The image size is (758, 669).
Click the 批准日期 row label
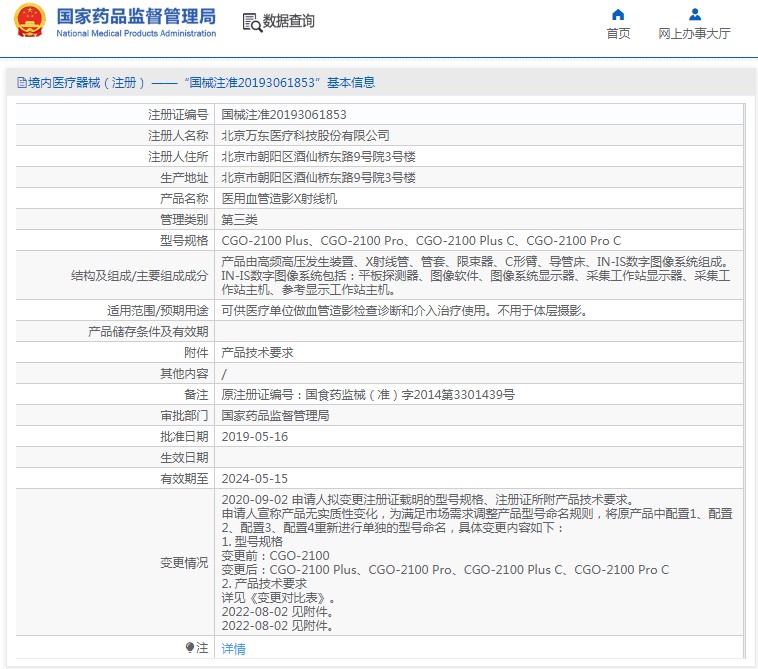coord(184,436)
